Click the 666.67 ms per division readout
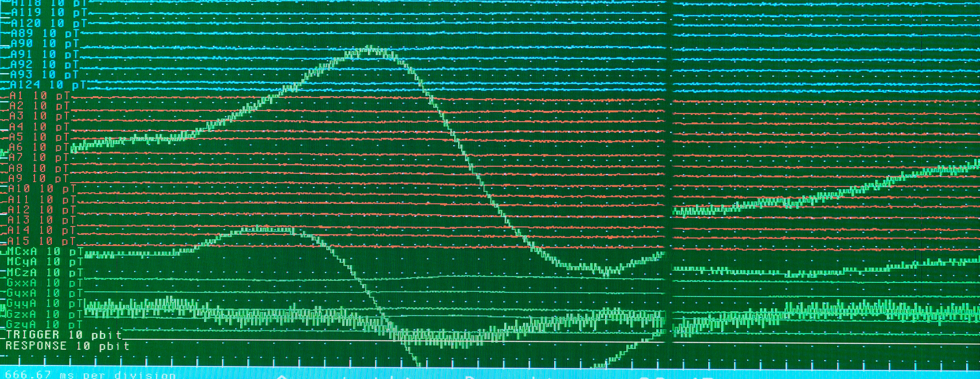 (91, 375)
